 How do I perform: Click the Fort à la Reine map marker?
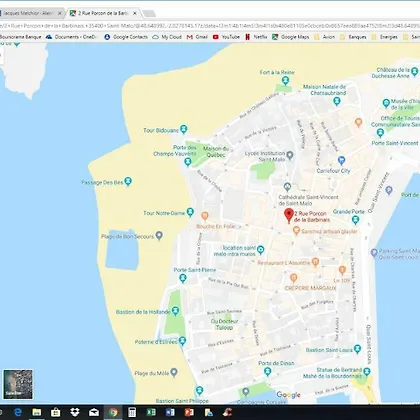pos(285,80)
